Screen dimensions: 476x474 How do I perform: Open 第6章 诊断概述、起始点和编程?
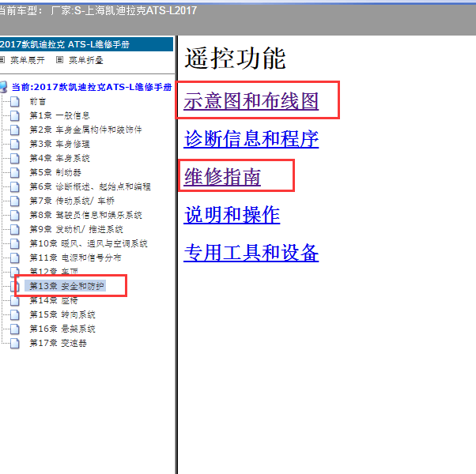(90, 186)
